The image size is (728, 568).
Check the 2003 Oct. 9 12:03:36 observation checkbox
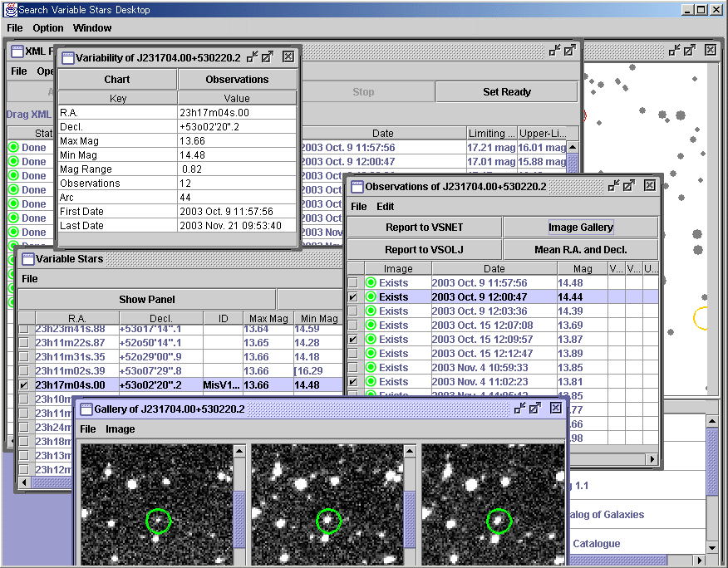point(353,311)
